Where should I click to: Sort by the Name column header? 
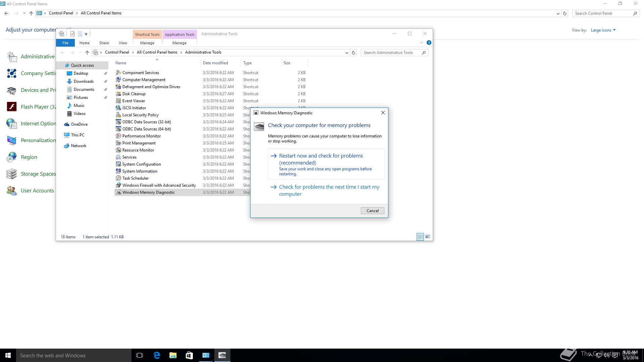(157, 63)
